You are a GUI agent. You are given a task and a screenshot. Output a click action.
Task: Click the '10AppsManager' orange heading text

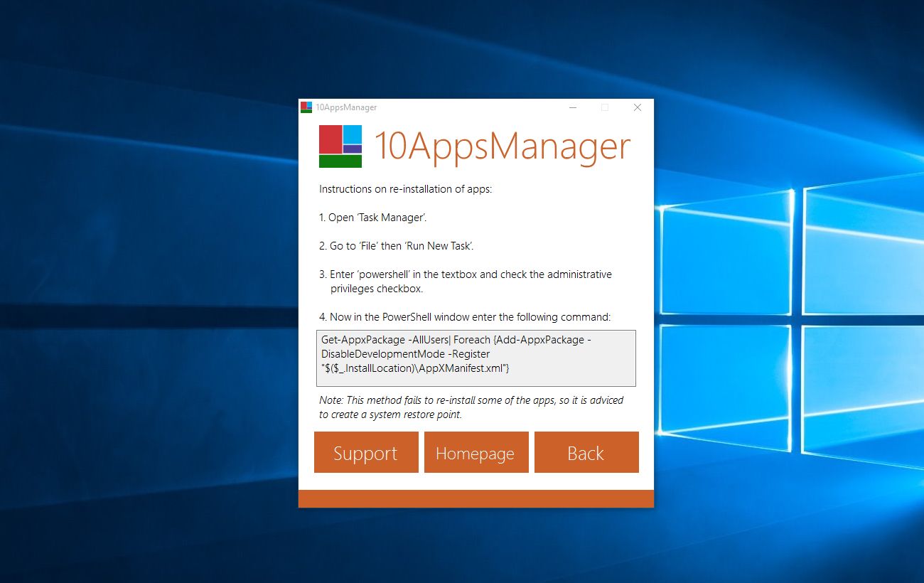[x=502, y=146]
